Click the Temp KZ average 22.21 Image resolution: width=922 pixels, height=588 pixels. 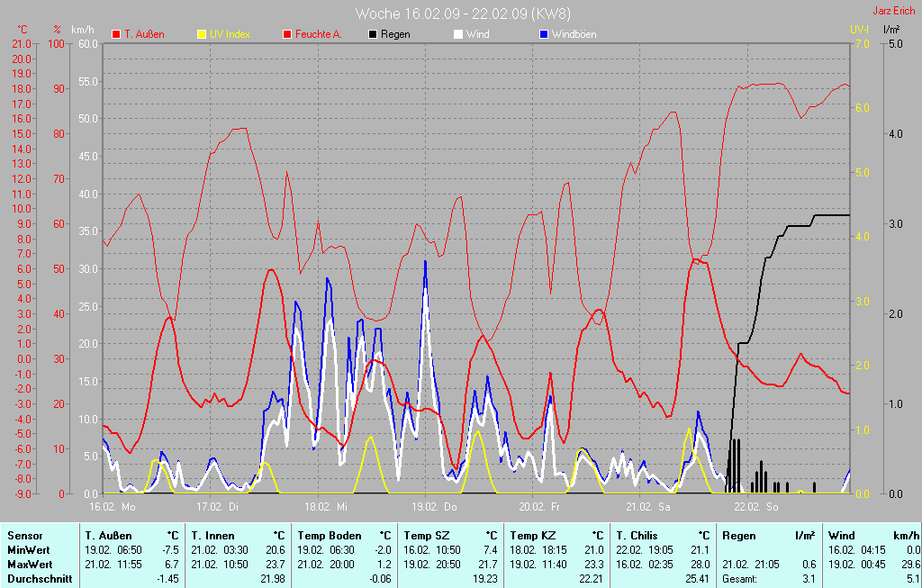tap(591, 579)
